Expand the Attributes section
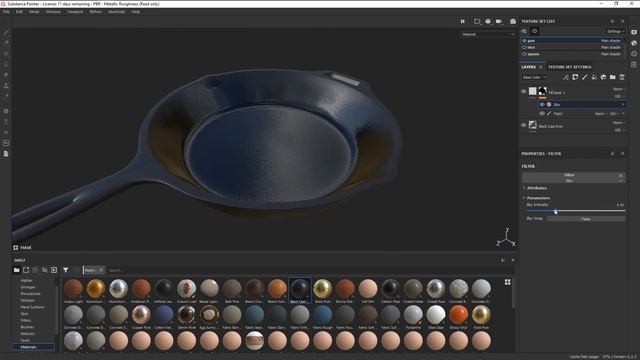Image resolution: width=640 pixels, height=360 pixels. (x=536, y=188)
